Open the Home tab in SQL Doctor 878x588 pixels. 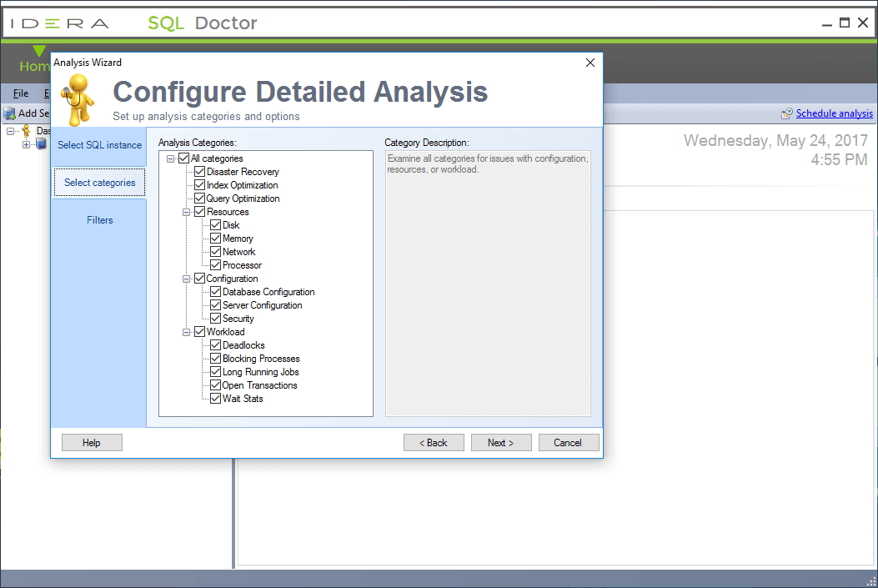[x=34, y=67]
